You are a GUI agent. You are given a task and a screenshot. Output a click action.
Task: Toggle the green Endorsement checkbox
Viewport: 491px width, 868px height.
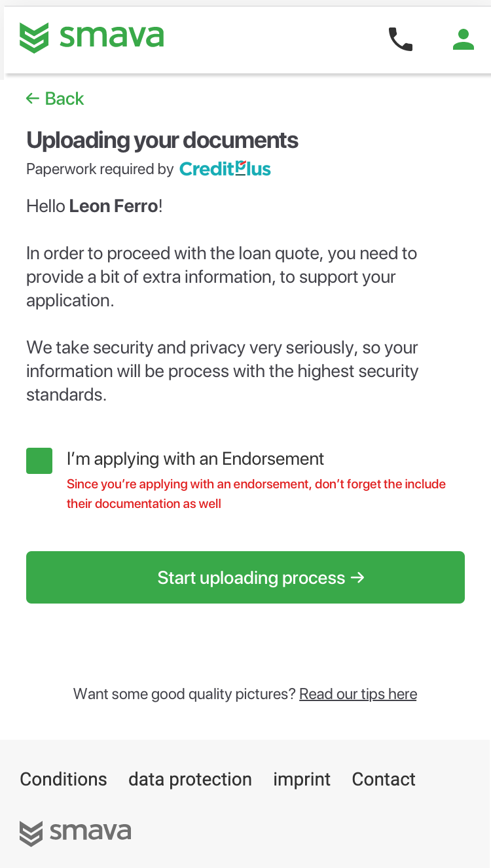(39, 461)
